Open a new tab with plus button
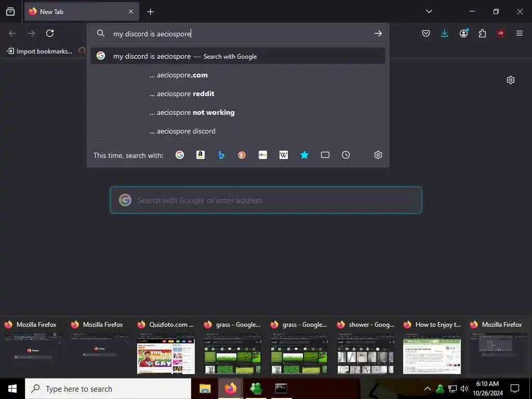Image resolution: width=532 pixels, height=399 pixels. tap(150, 12)
